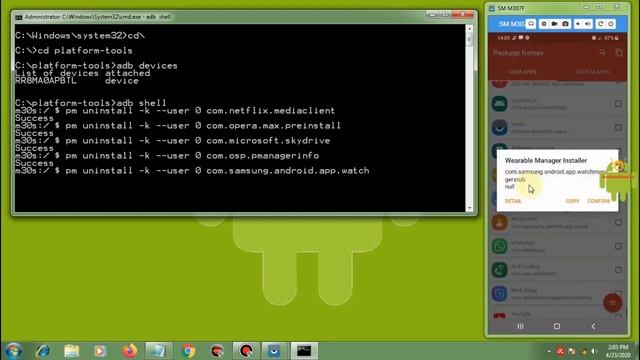Open search in the Package Names app

[602, 53]
